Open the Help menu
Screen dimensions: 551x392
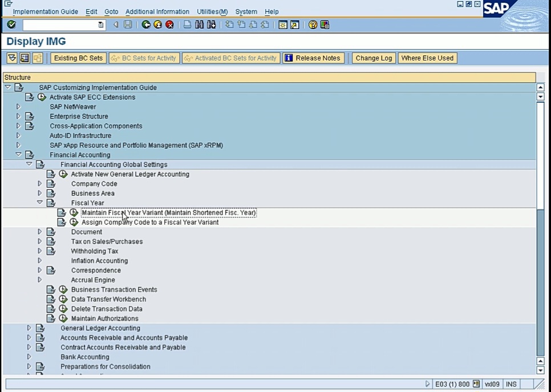pos(272,11)
